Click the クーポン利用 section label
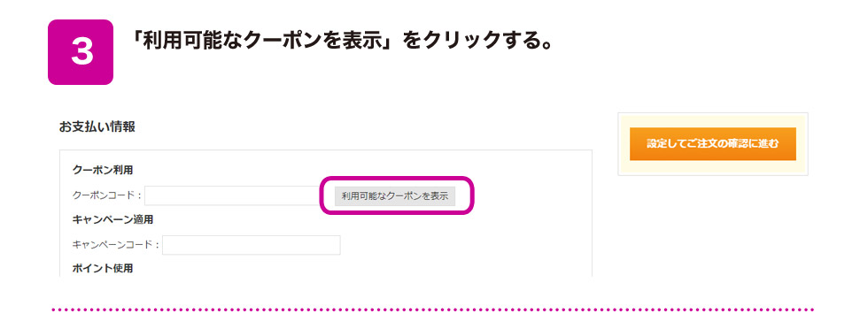The height and width of the screenshot is (329, 868). coord(103,171)
